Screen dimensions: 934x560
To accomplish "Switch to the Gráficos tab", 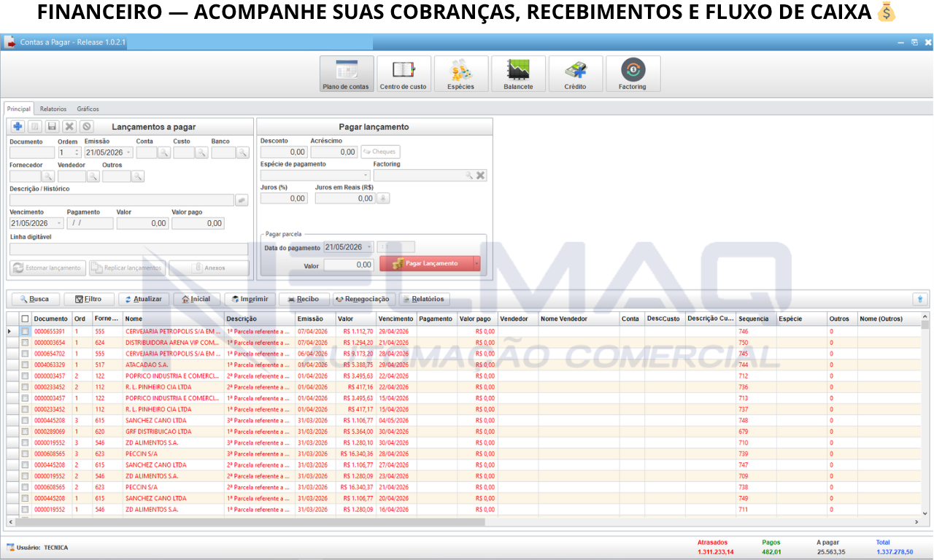I will point(88,109).
